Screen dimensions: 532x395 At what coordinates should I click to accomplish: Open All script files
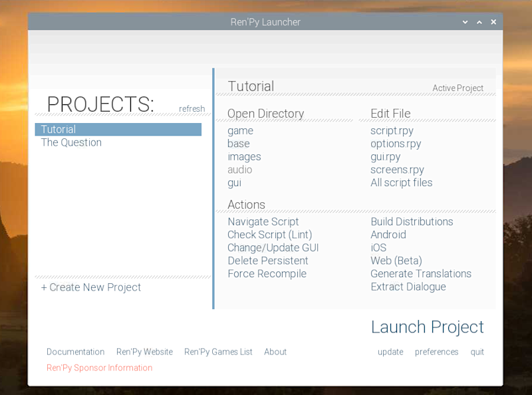402,183
